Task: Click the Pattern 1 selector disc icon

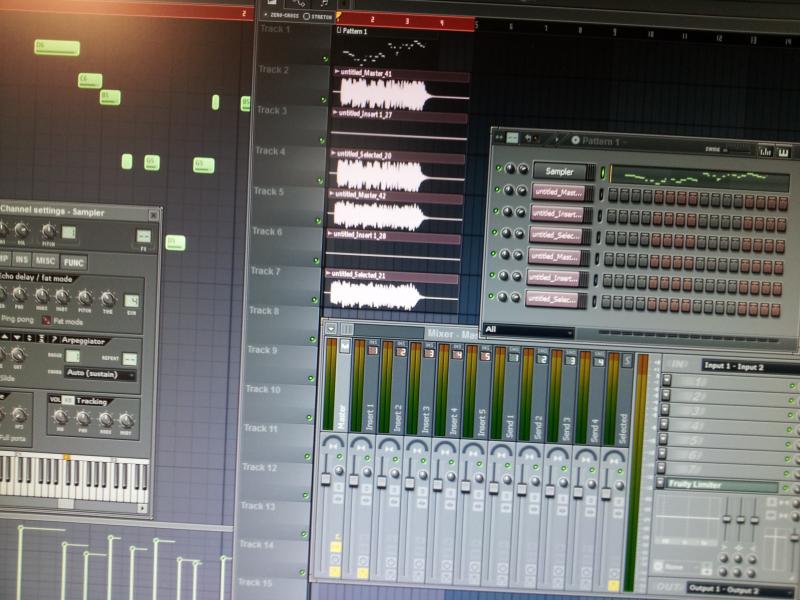Action: coord(576,140)
